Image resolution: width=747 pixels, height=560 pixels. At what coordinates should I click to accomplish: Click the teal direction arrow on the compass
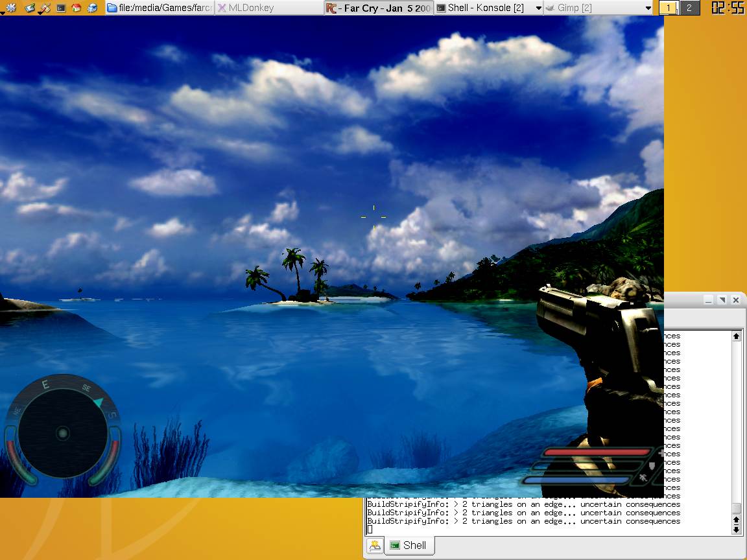(98, 402)
